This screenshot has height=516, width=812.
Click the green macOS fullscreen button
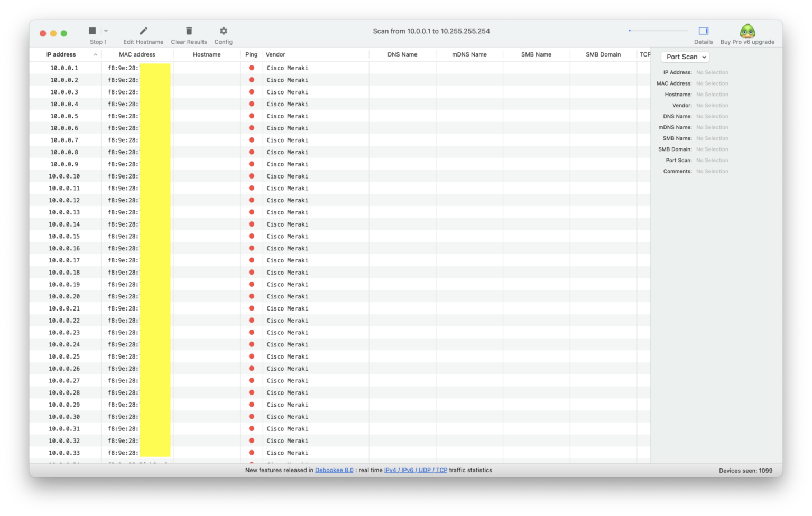pos(64,33)
